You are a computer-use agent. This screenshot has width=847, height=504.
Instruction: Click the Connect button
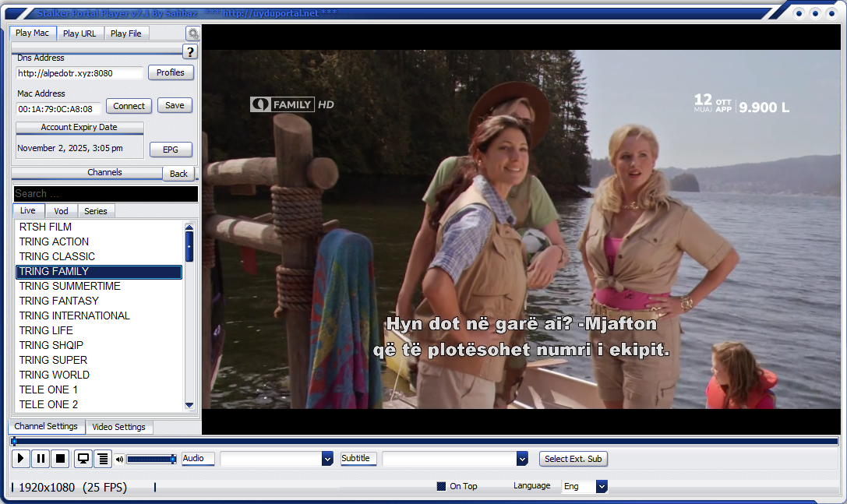coord(129,106)
